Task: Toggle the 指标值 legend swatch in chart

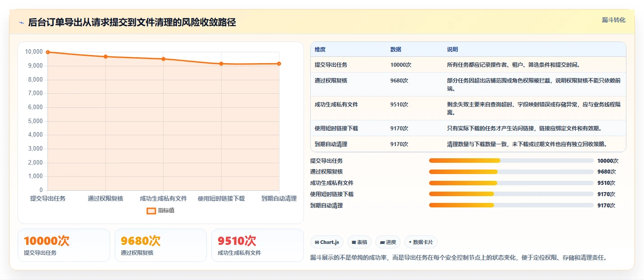Action: pyautogui.click(x=152, y=211)
